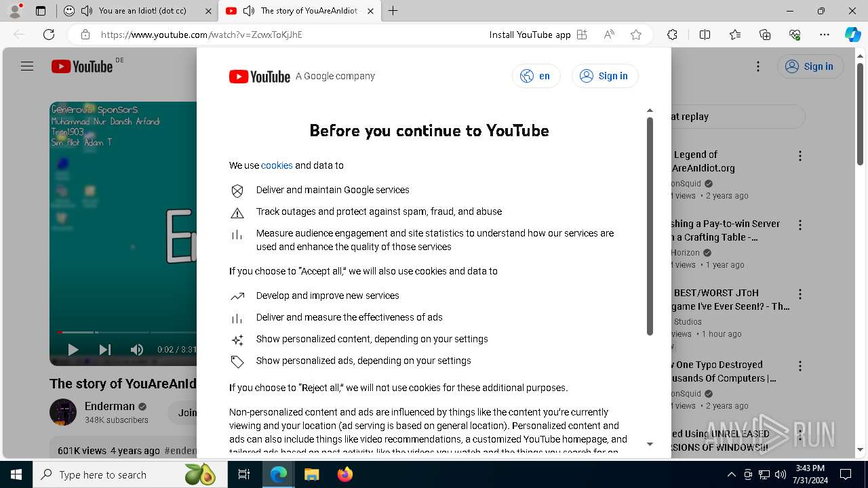868x488 pixels.
Task: Add page to favorites star
Action: [x=636, y=35]
